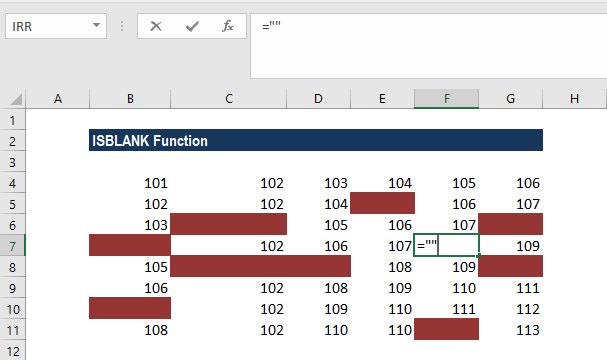Select row 7 header

pos(12,246)
